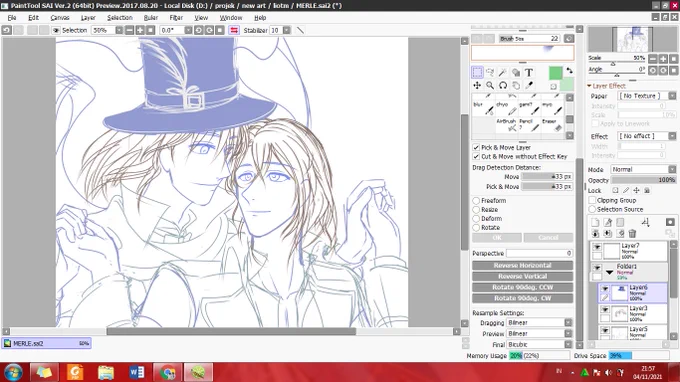The image size is (680, 382).
Task: Open the Paper texture dropdown
Action: (672, 96)
